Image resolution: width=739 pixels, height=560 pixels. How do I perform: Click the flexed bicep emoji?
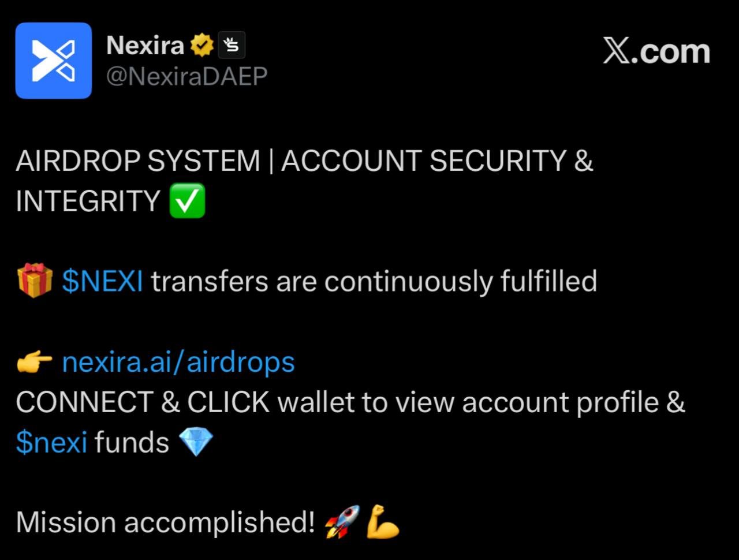point(383,522)
